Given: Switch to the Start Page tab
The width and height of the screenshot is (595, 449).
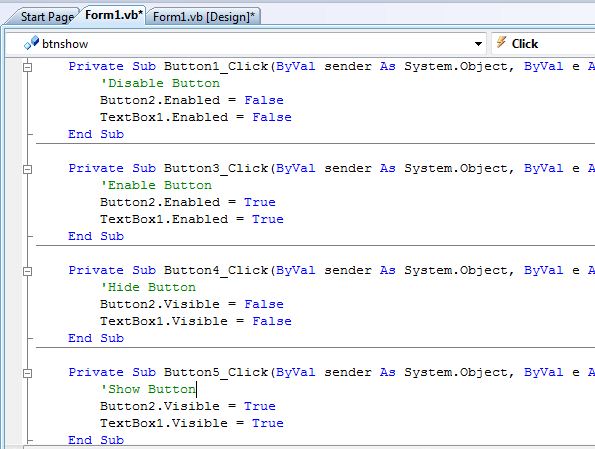Looking at the screenshot, I should pyautogui.click(x=47, y=17).
